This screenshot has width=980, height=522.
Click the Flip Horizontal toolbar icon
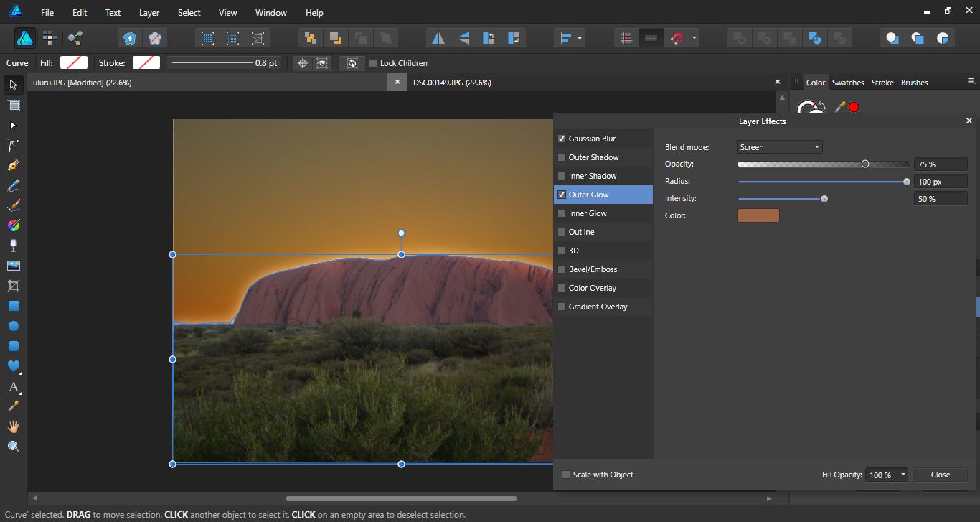438,38
